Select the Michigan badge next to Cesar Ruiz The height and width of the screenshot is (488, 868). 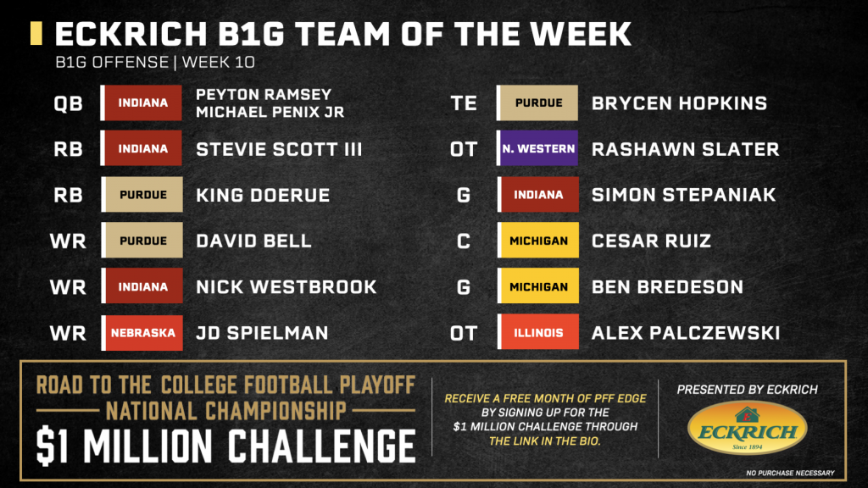click(x=537, y=240)
